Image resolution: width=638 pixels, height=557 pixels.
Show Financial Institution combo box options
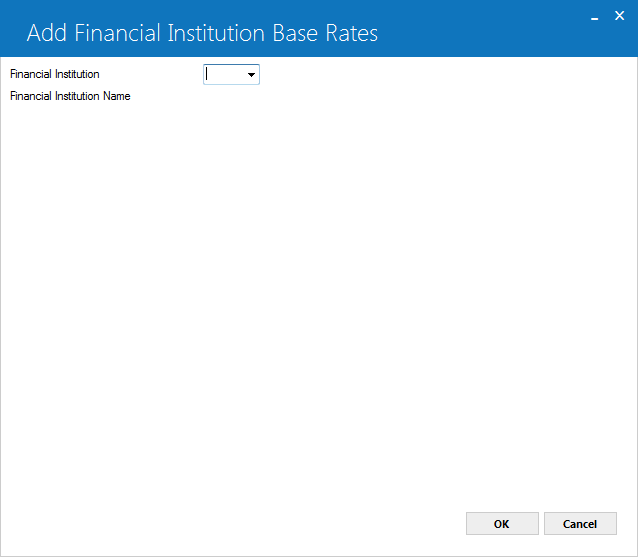pyautogui.click(x=251, y=75)
